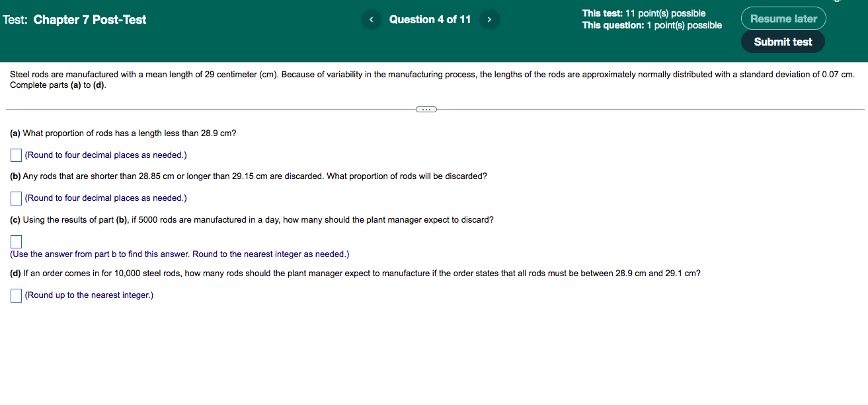
Task: Click the Resume later button
Action: click(783, 18)
